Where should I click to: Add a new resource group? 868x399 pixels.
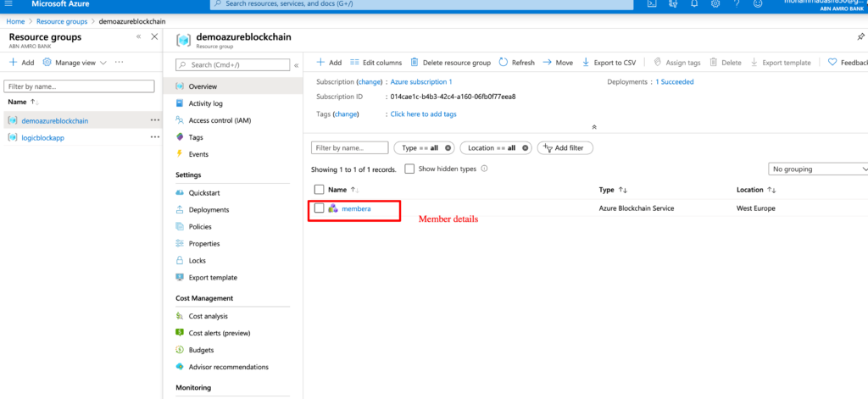(21, 63)
